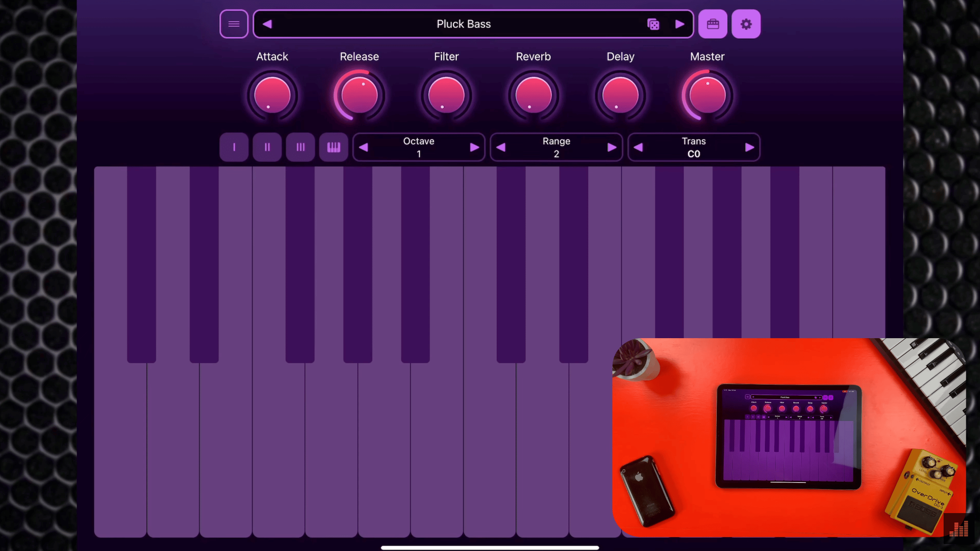
Task: Decrease the Octave value with left arrow
Action: (x=364, y=147)
